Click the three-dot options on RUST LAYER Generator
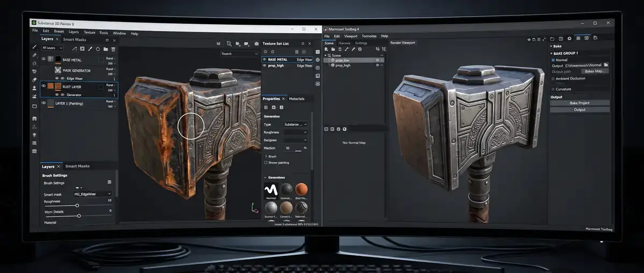 pyautogui.click(x=114, y=95)
